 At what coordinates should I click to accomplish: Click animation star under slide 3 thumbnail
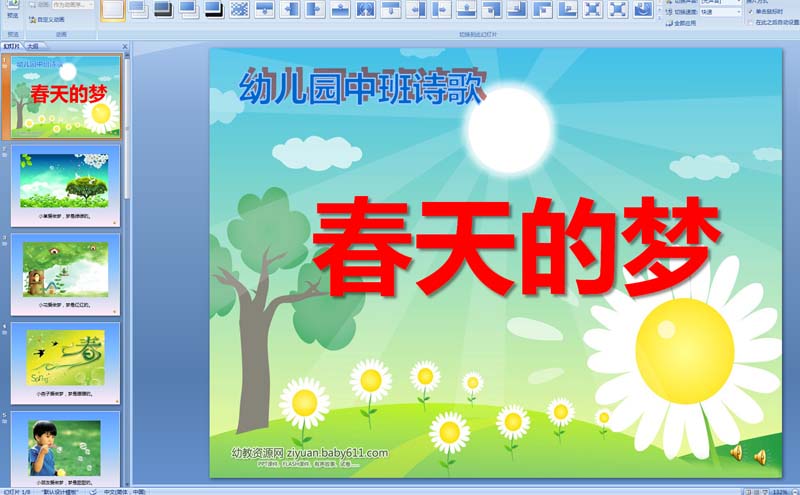pyautogui.click(x=115, y=312)
